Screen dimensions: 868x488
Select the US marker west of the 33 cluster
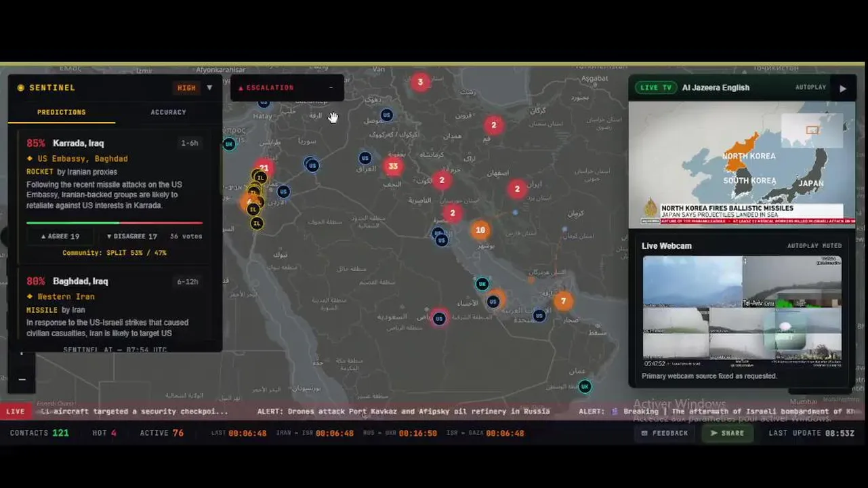[x=365, y=158]
